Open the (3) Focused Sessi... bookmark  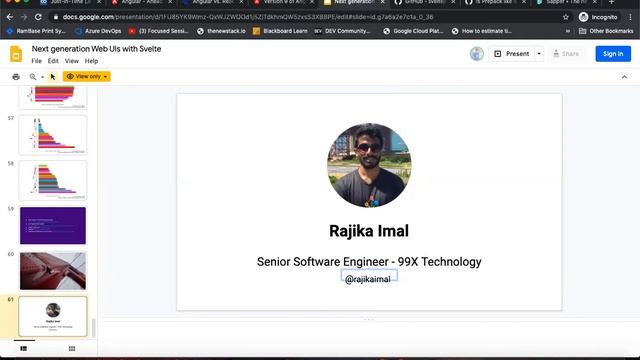coord(158,31)
